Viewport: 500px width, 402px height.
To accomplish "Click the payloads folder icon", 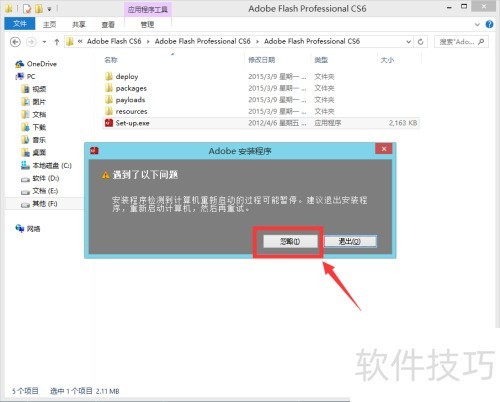I will (109, 100).
